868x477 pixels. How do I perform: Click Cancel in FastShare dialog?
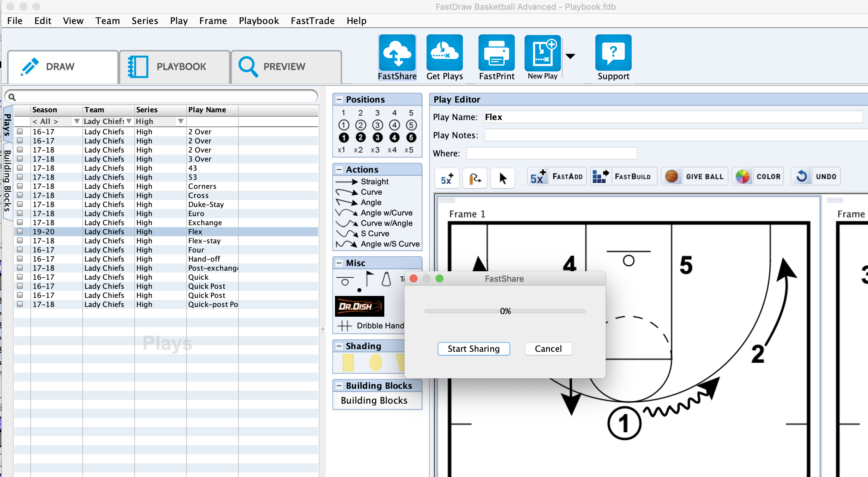(x=548, y=349)
